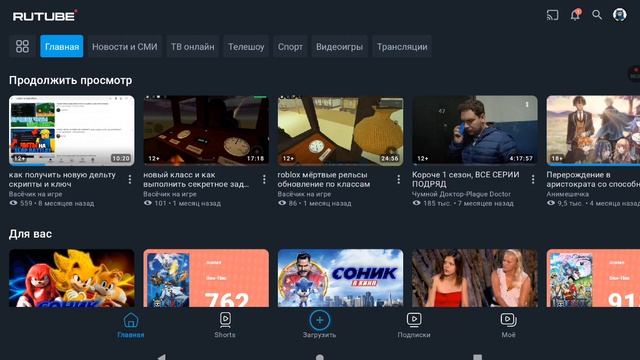Switch to Новости и СМИ tab
Image resolution: width=640 pixels, height=360 pixels.
124,47
